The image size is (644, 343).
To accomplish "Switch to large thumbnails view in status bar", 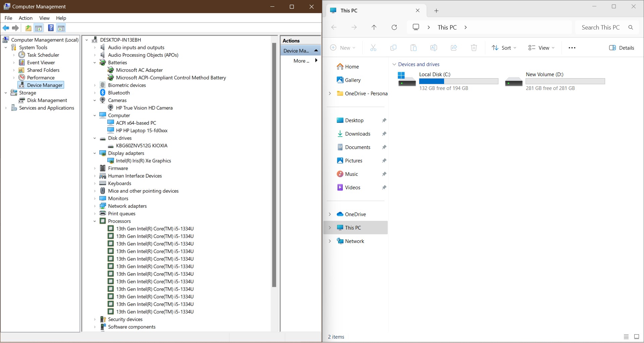I will [636, 337].
